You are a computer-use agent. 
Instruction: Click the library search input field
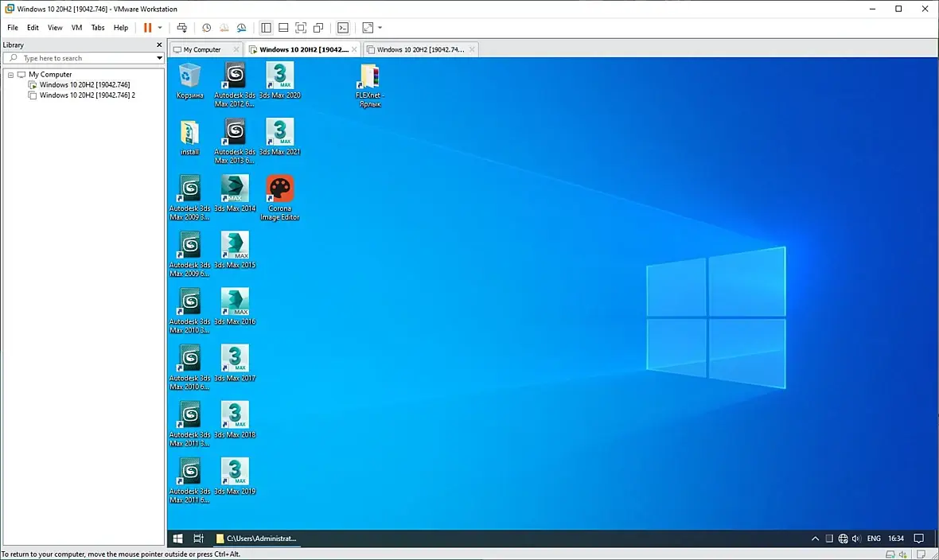pos(84,58)
